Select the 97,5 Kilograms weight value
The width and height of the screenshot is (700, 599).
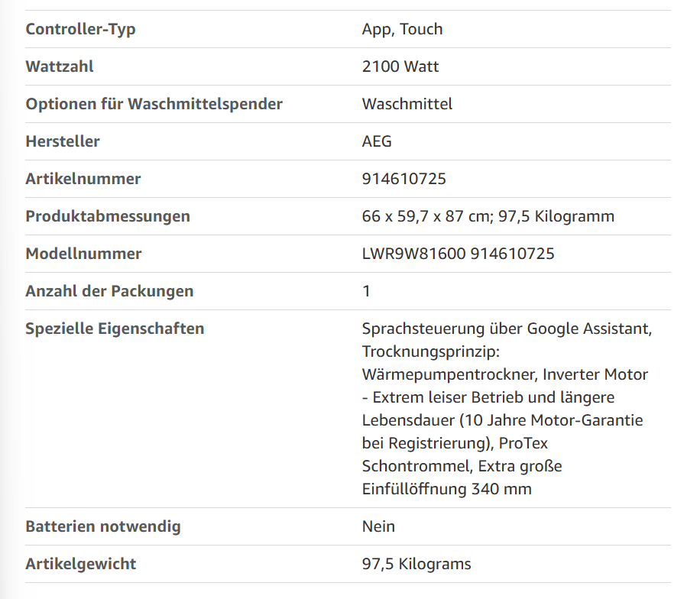(416, 564)
